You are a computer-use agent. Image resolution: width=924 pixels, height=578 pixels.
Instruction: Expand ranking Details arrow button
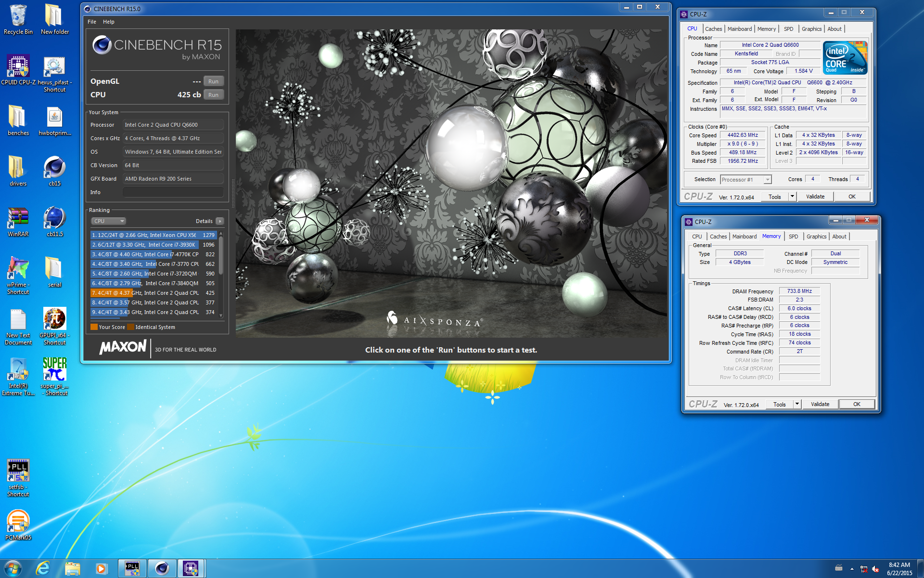[x=220, y=221]
